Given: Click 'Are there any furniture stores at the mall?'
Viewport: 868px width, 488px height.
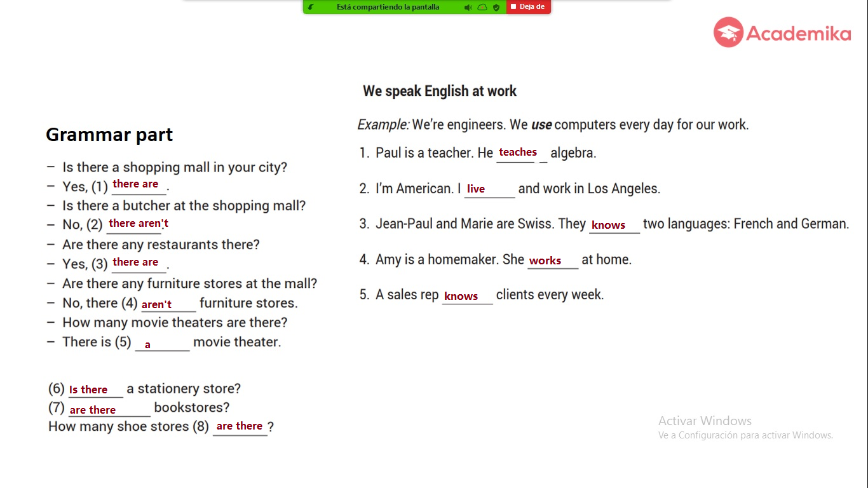Looking at the screenshot, I should (x=190, y=283).
